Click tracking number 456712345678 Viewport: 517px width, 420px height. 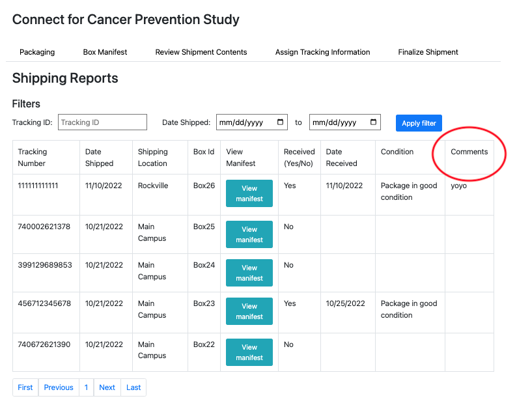pyautogui.click(x=44, y=303)
